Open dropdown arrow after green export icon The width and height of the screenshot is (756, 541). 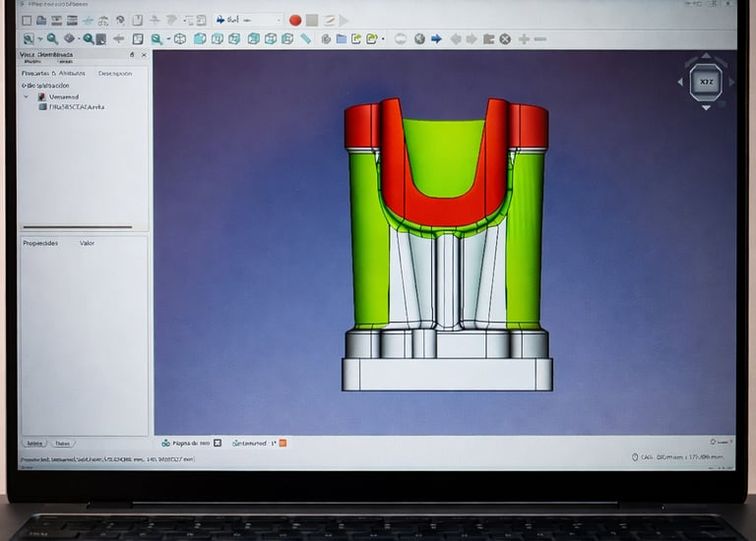[x=383, y=39]
